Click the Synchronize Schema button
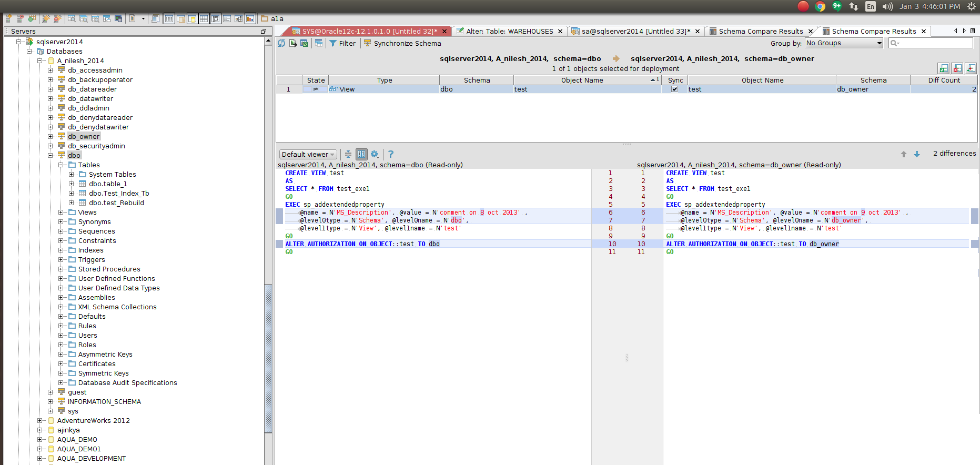This screenshot has width=980, height=465. pos(402,43)
